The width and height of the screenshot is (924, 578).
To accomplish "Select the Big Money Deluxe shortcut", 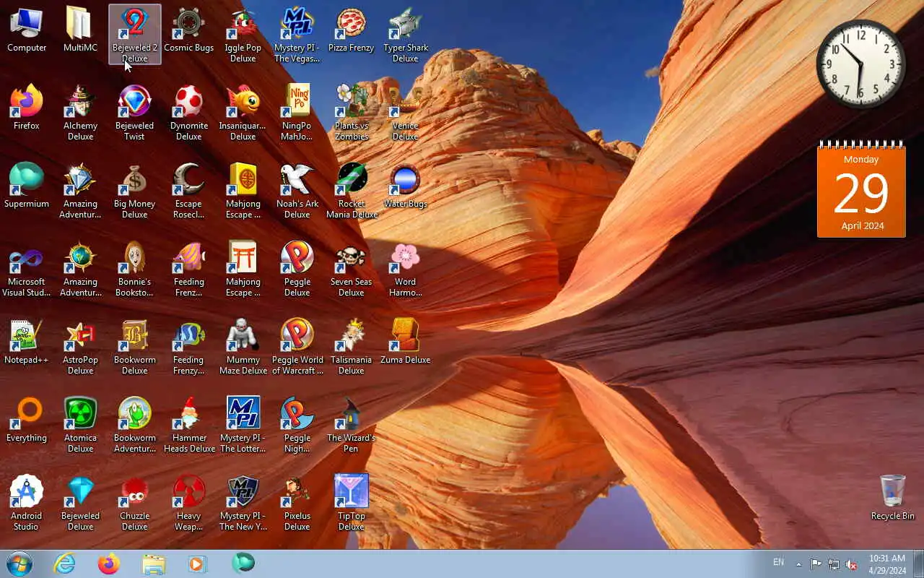I will coord(135,191).
